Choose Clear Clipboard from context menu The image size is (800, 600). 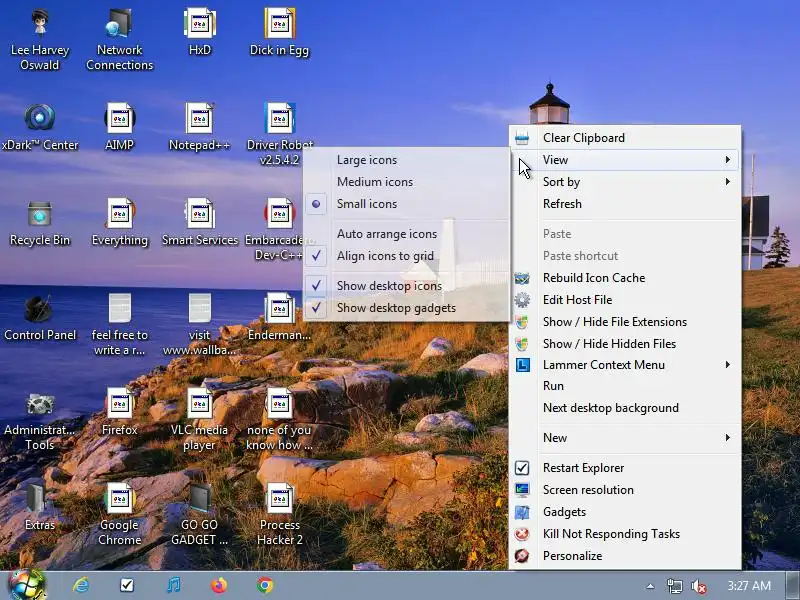point(625,138)
